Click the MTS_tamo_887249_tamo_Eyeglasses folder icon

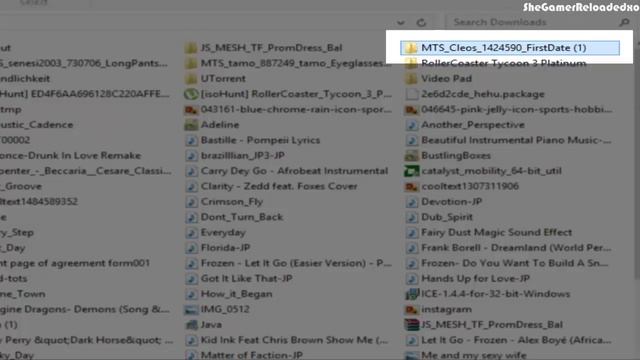191,63
